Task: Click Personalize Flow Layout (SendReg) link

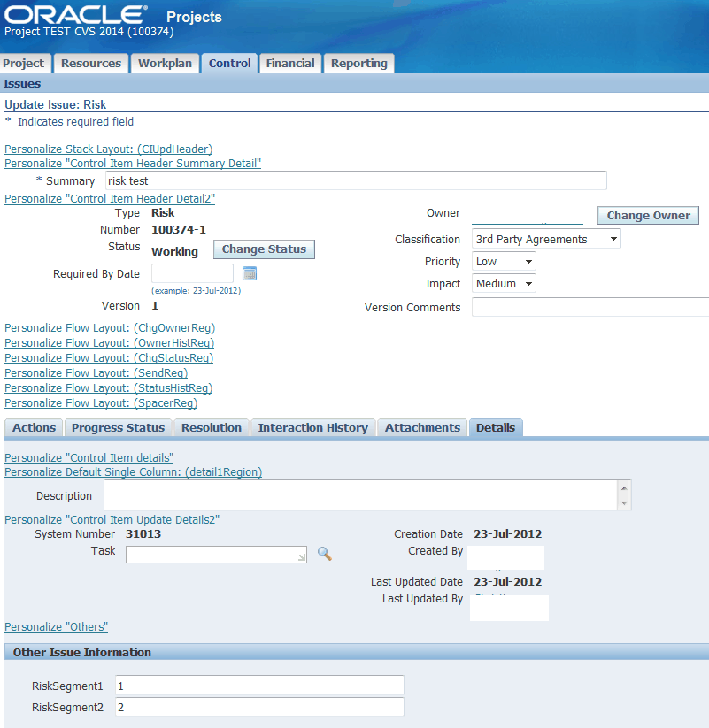Action: coord(96,372)
